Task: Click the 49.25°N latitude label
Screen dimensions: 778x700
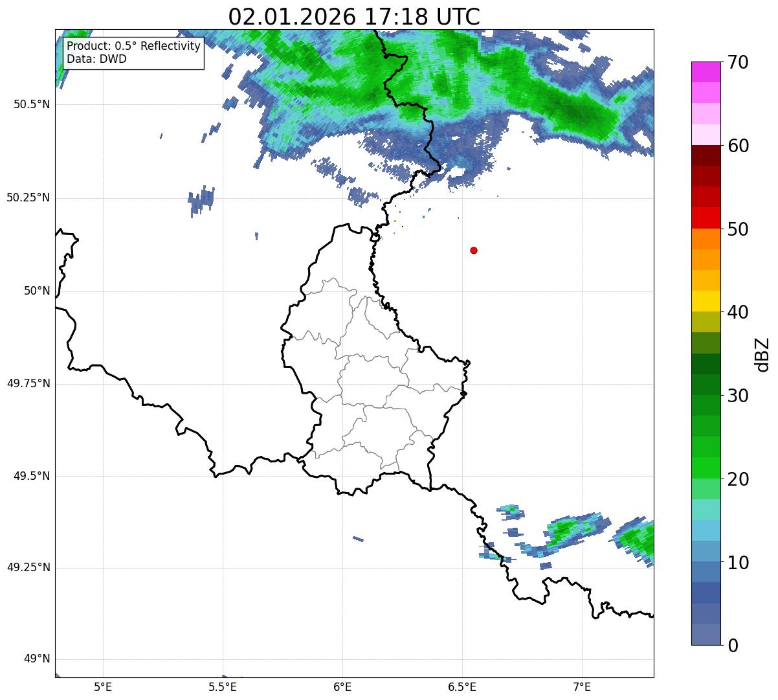Action: (28, 568)
